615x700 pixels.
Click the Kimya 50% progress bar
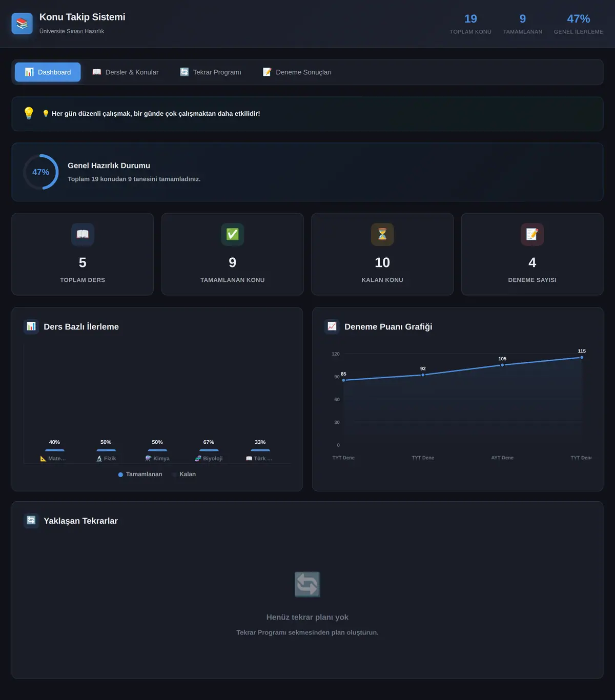tap(157, 450)
